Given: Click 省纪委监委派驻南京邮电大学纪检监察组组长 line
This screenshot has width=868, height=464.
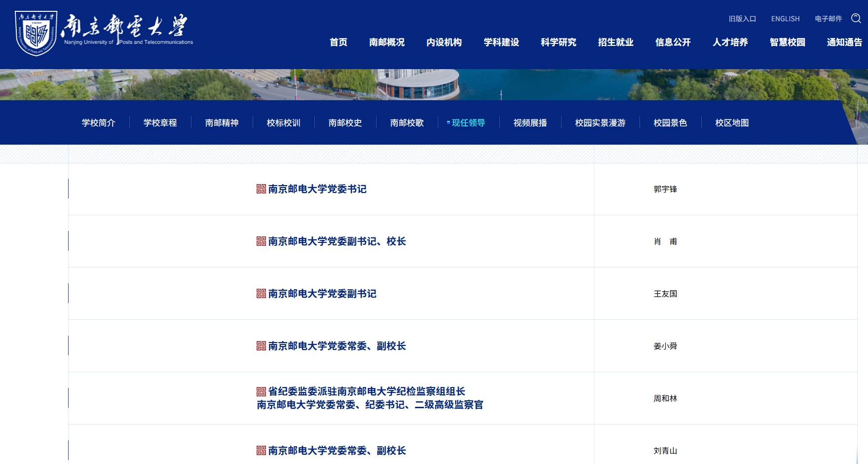Looking at the screenshot, I should 367,391.
